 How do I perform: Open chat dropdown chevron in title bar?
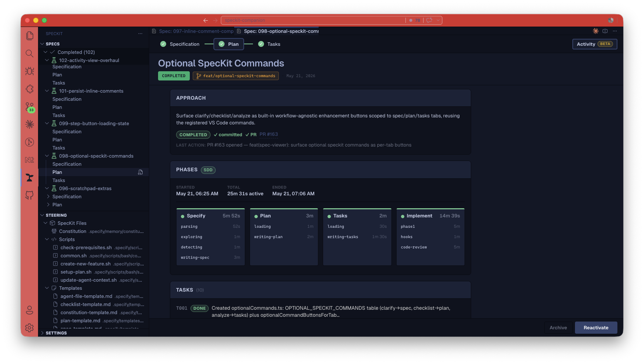coord(438,20)
